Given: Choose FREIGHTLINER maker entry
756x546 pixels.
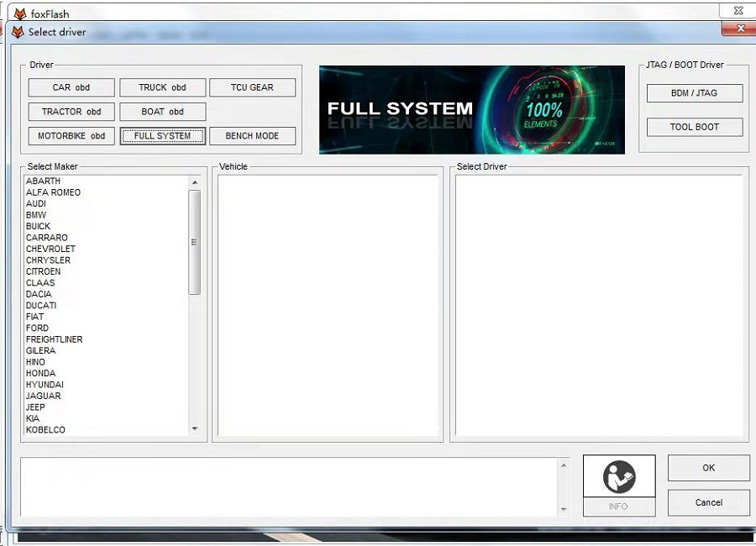Looking at the screenshot, I should 54,339.
